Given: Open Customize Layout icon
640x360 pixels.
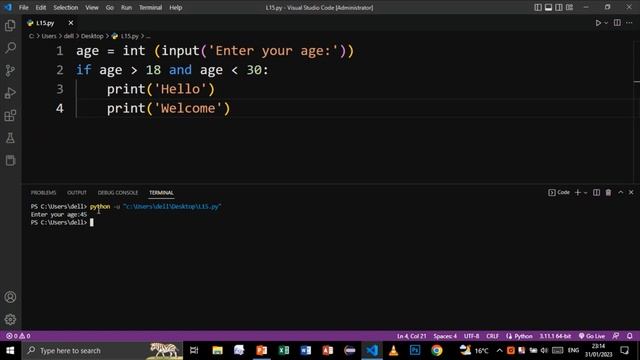Looking at the screenshot, I should coord(569,7).
